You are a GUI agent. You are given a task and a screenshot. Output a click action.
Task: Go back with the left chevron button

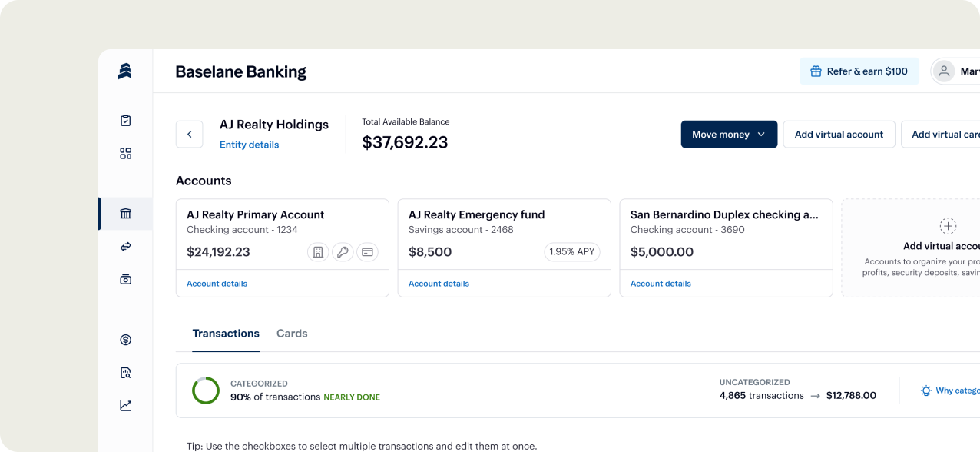coord(190,134)
